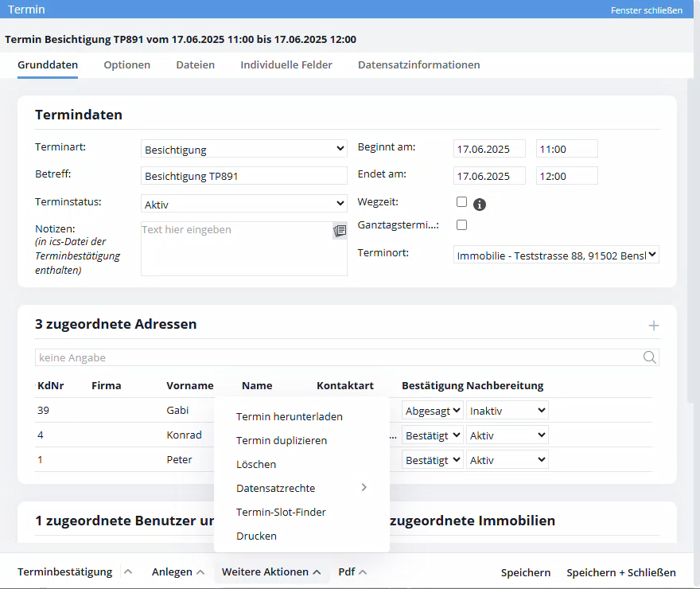
Task: Click the Betreff input field
Action: coord(243,176)
